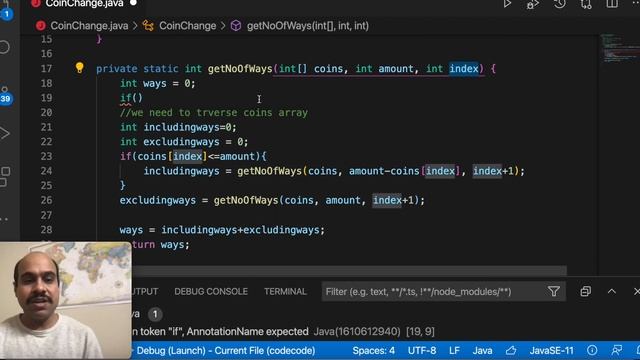The height and width of the screenshot is (360, 640).
Task: Click line number 23 in the gutter
Action: [46, 156]
